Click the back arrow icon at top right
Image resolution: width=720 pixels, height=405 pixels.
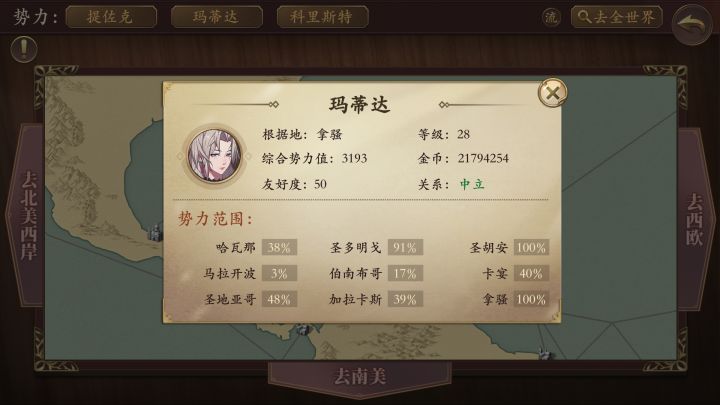tap(692, 25)
